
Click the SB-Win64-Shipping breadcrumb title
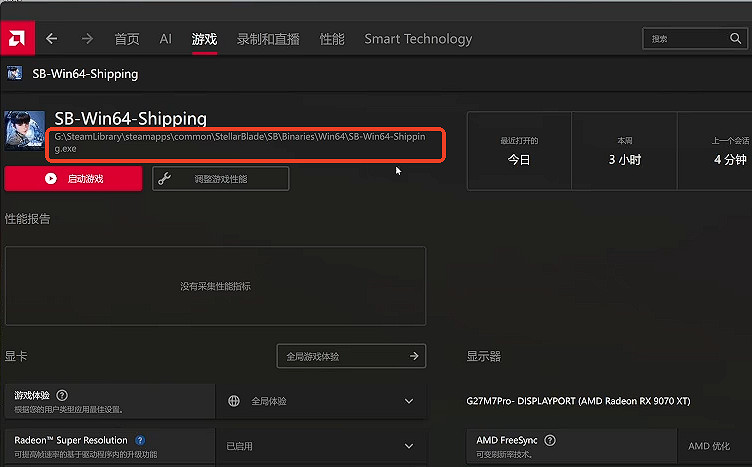point(85,74)
